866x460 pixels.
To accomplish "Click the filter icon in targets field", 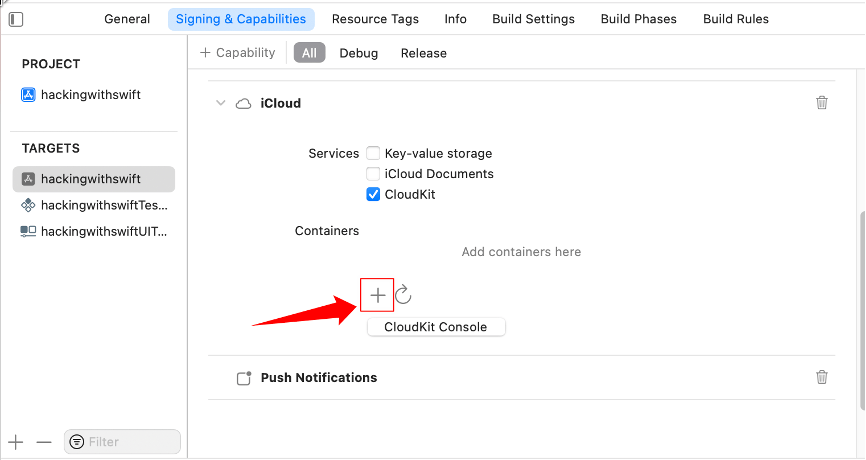I will pyautogui.click(x=77, y=442).
